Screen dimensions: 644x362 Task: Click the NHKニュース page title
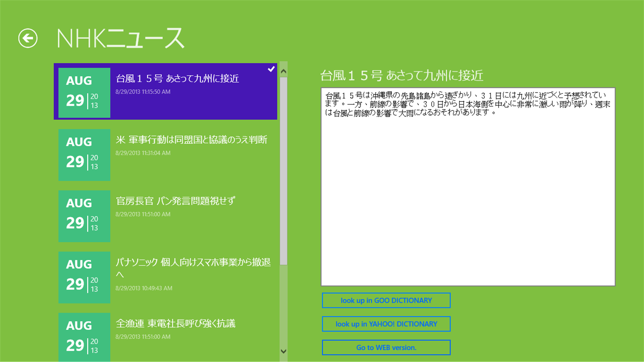pos(121,38)
